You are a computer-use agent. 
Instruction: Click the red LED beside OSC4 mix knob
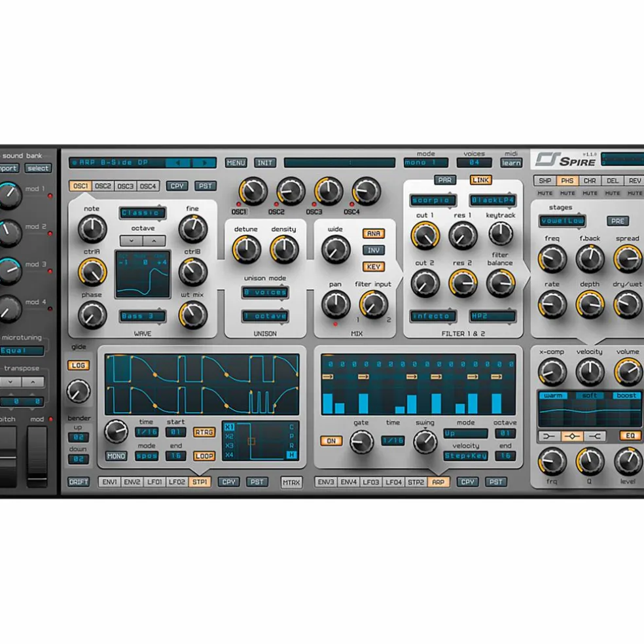[x=351, y=204]
